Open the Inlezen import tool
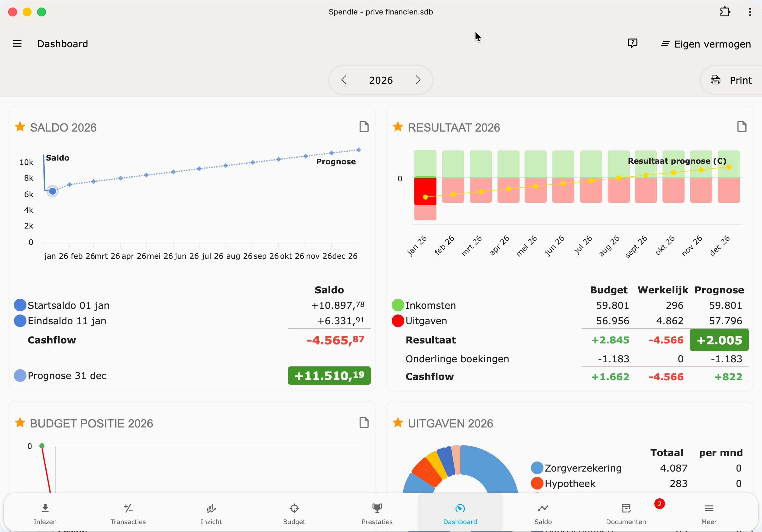762x532 pixels. coord(45,513)
